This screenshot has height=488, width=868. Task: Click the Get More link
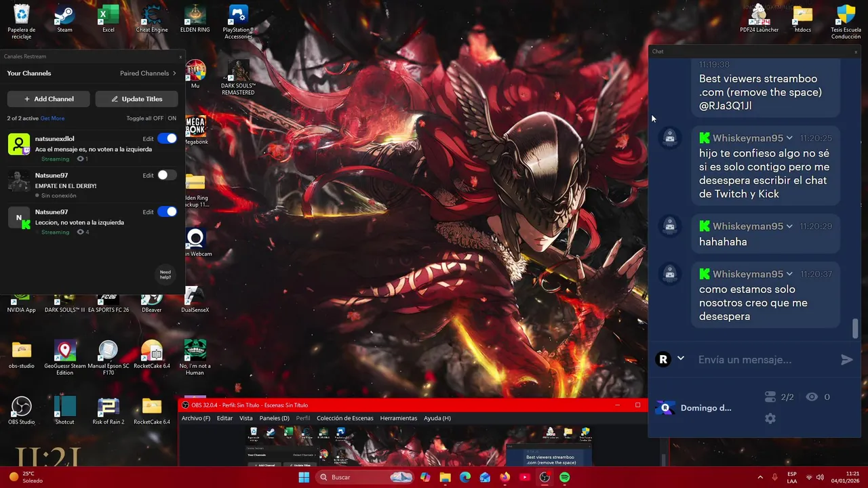pos(52,119)
